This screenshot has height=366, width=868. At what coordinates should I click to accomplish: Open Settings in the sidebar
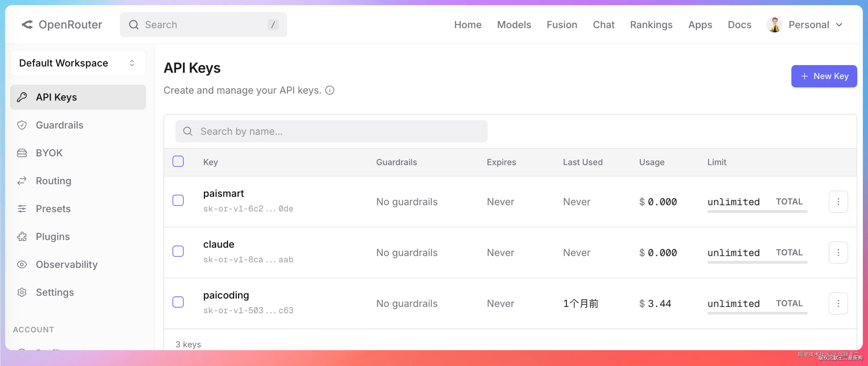click(78, 292)
